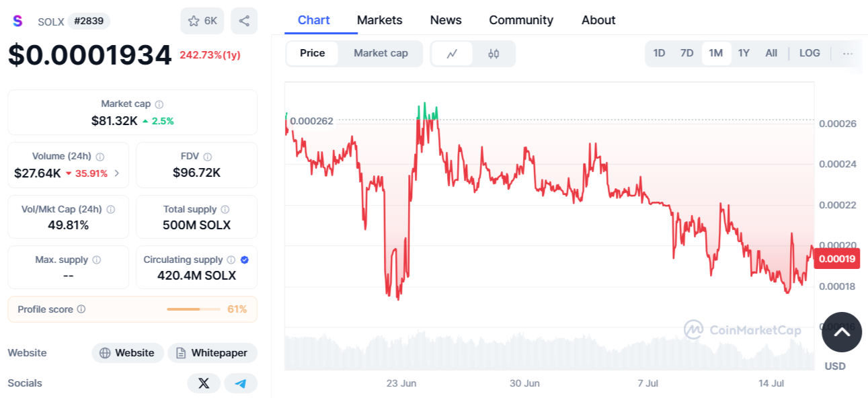This screenshot has width=868, height=398.
Task: Switch to the Markets tab
Action: 380,20
